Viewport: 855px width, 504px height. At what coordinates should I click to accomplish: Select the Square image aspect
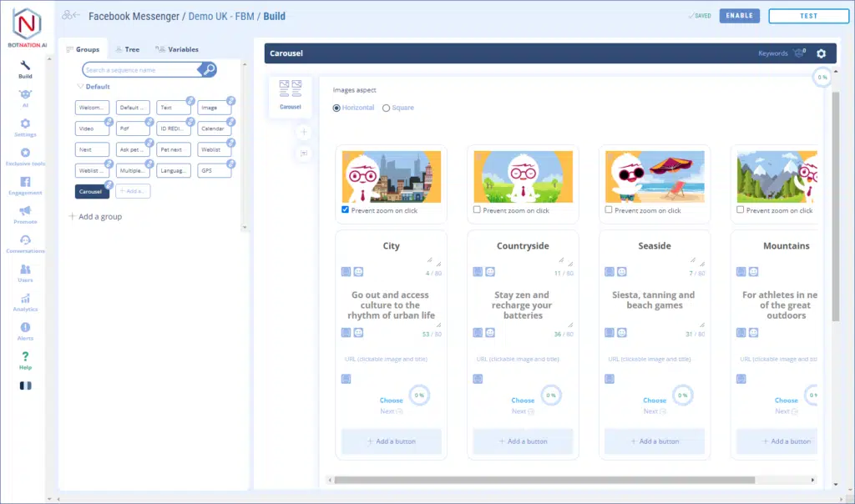click(386, 108)
